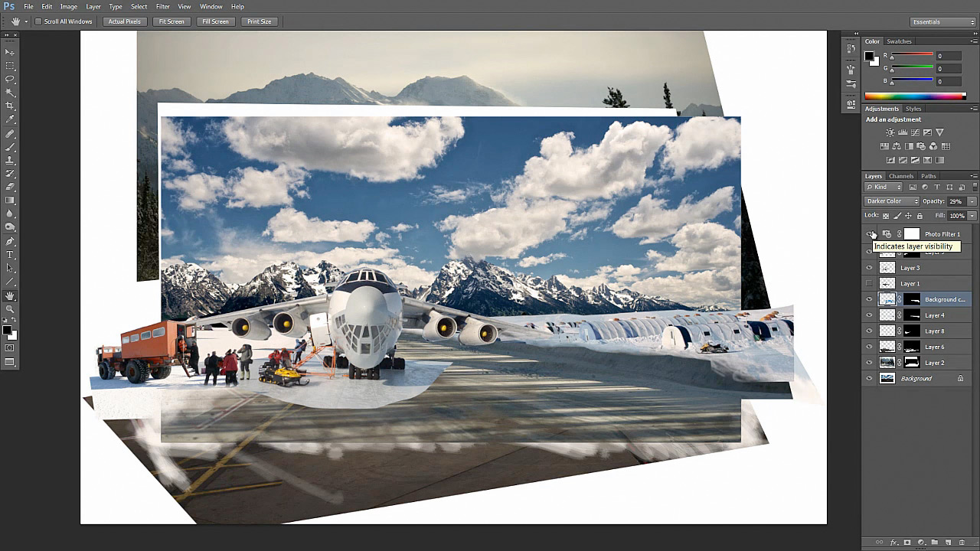
Task: Open the Filter menu
Action: 162,7
